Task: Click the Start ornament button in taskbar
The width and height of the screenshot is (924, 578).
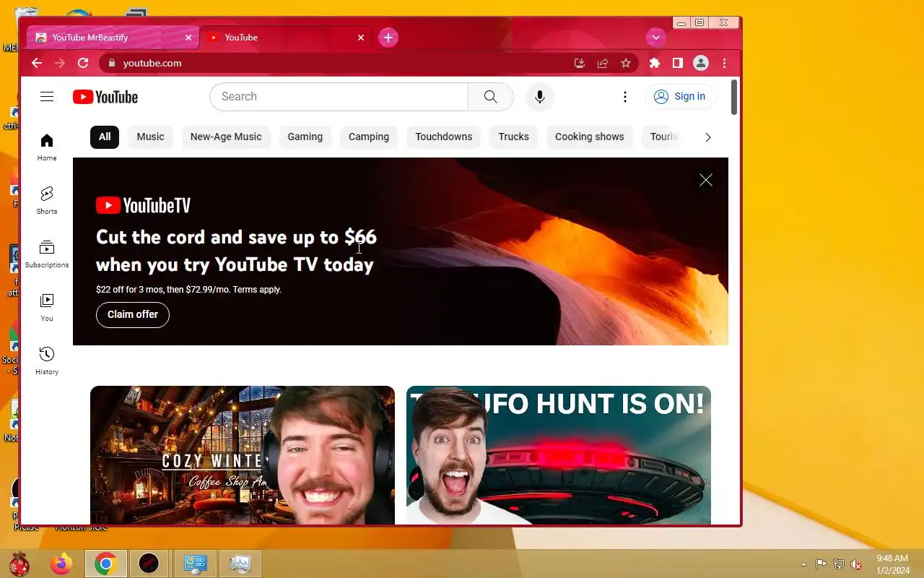Action: (x=19, y=564)
